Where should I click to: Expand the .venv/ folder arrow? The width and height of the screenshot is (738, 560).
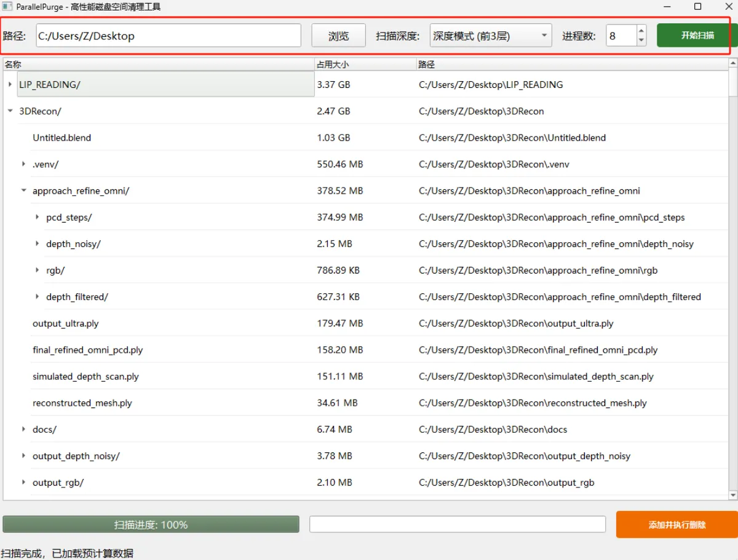pos(23,164)
